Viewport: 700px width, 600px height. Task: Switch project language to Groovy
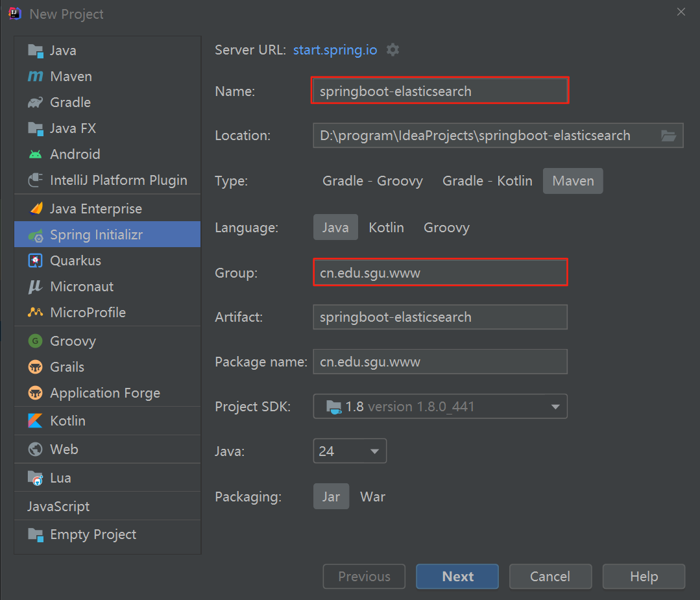tap(446, 227)
